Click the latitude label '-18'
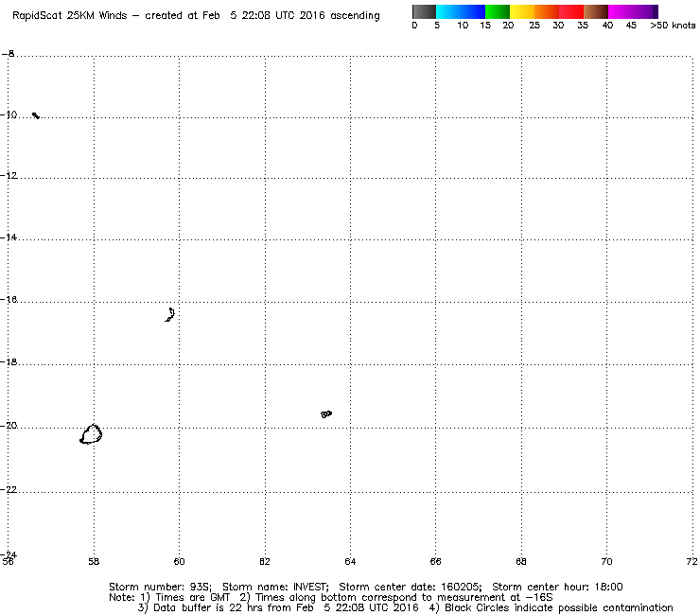Viewport: 700px width, 615px height. tap(9, 361)
